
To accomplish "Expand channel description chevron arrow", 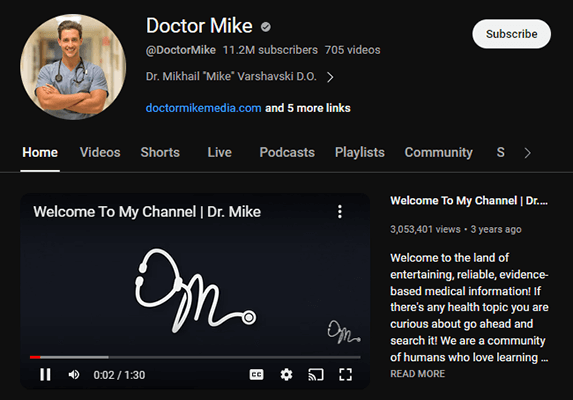I will [x=330, y=77].
